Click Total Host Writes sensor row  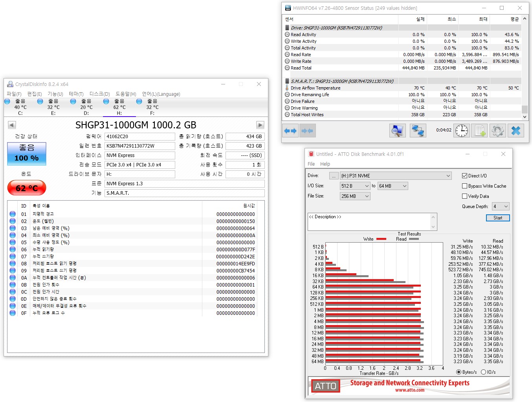point(402,115)
